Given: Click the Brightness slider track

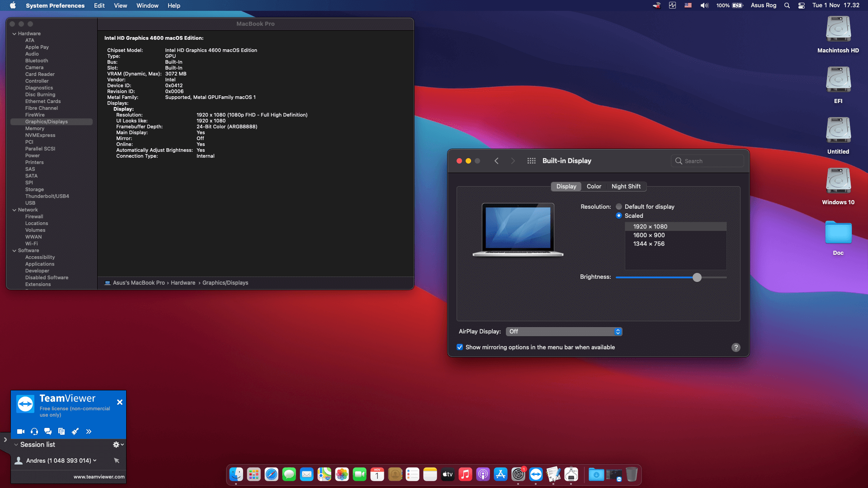Looking at the screenshot, I should [656, 277].
